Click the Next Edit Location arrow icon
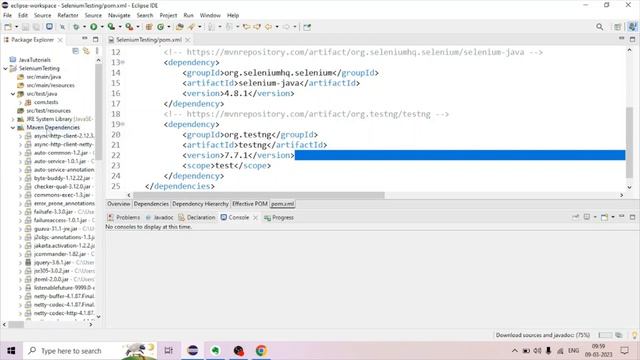 (257, 27)
